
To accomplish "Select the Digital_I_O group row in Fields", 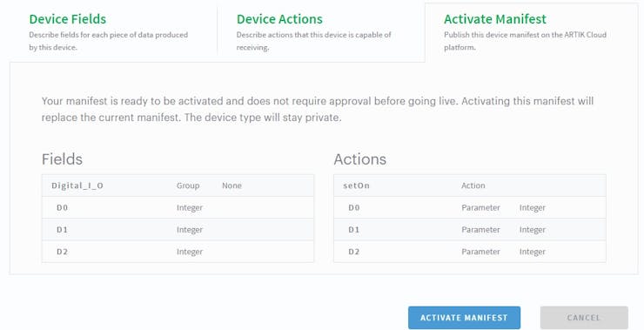I will pos(178,185).
